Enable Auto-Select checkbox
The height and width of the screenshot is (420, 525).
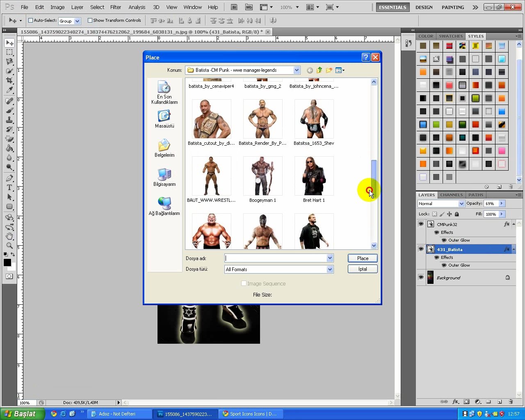[x=30, y=20]
